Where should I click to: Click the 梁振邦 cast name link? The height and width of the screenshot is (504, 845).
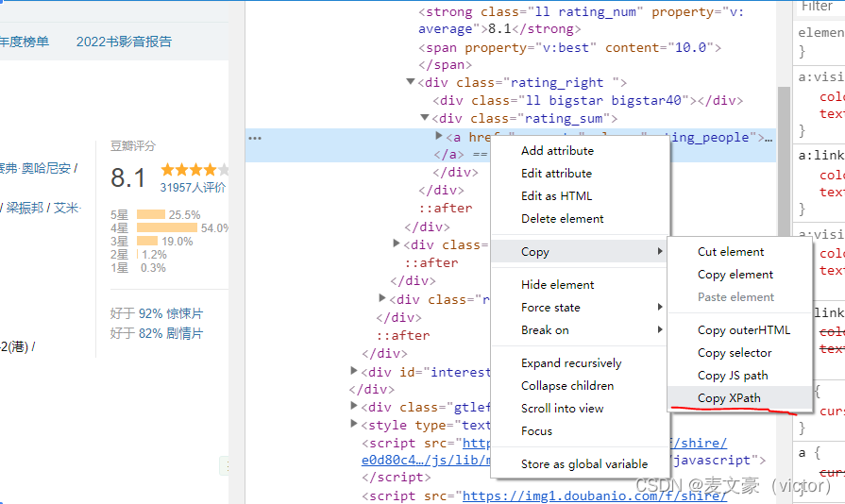click(x=25, y=208)
